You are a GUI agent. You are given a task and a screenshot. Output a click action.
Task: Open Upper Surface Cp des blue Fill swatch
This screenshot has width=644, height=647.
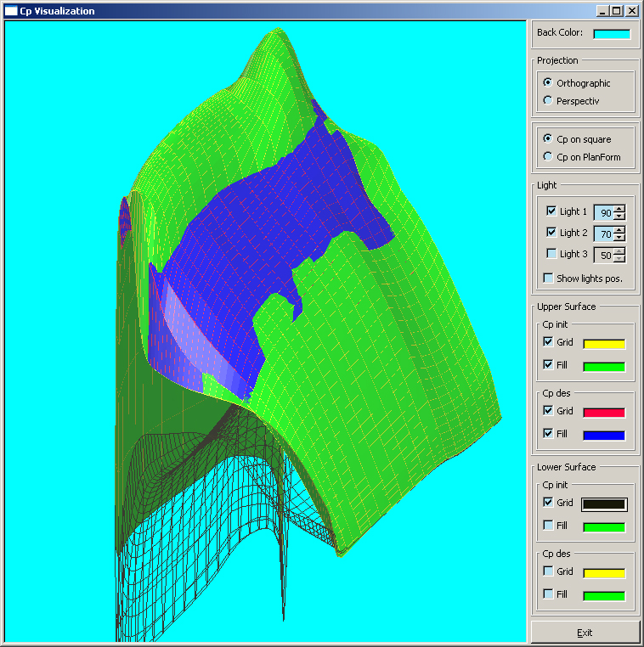pos(604,436)
